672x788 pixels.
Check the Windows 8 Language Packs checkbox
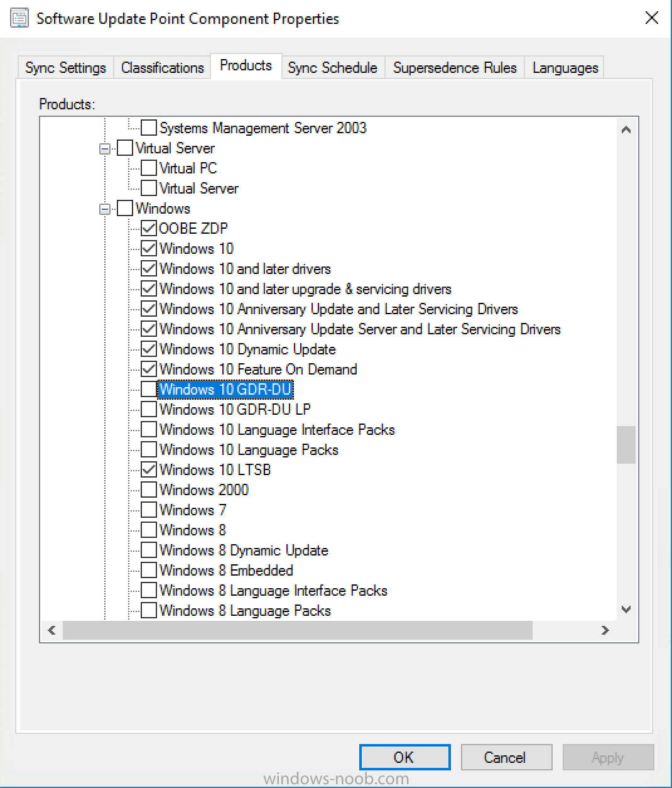(x=149, y=611)
